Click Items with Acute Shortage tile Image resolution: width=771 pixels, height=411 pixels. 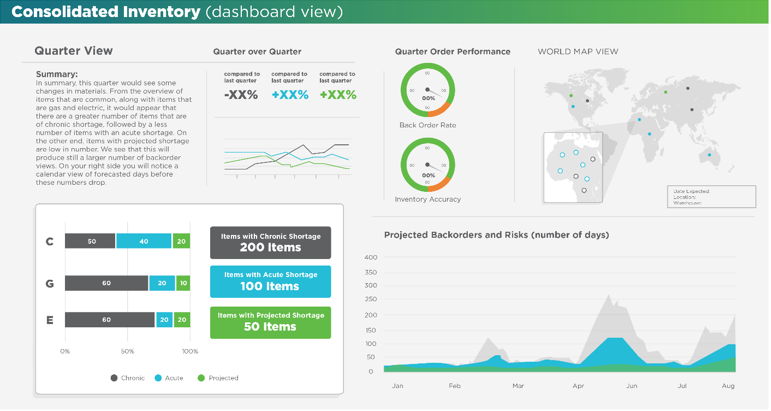270,281
